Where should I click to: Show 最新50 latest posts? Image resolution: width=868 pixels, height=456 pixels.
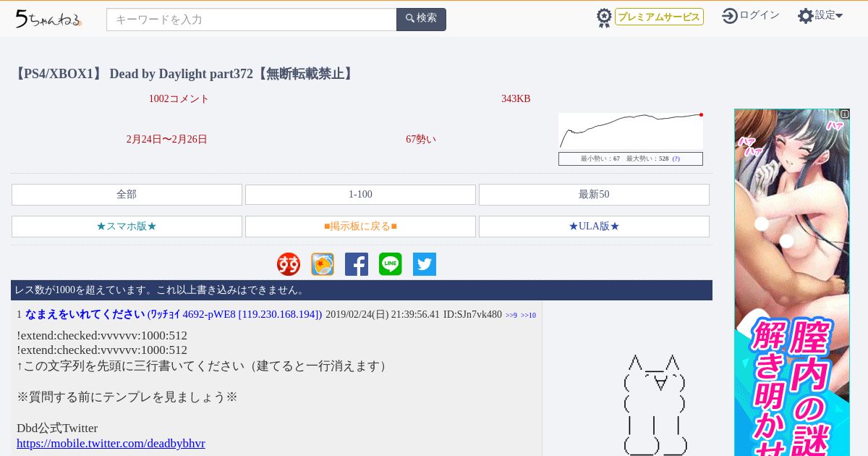(x=594, y=195)
